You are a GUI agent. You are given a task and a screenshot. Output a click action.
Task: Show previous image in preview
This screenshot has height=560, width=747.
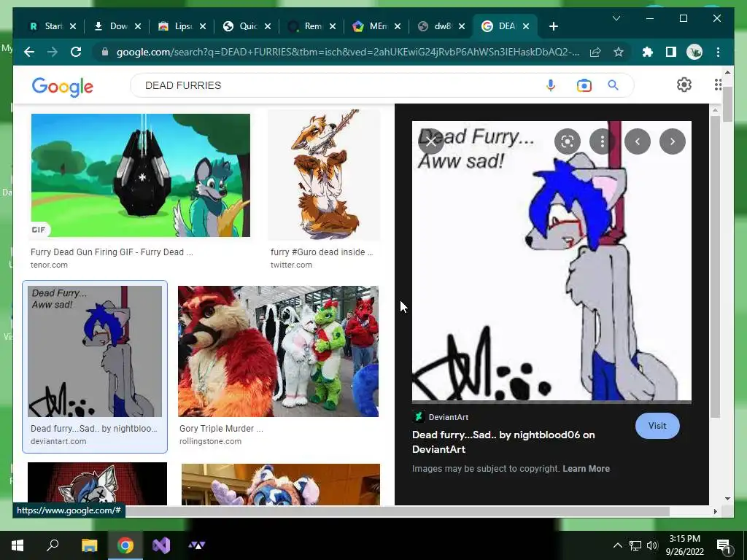pos(638,141)
